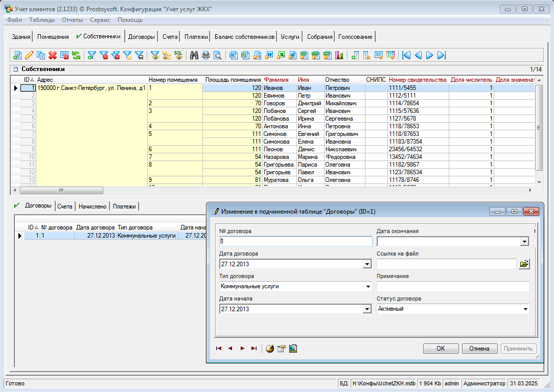Go to first record in dialog navigator
This screenshot has width=554, height=392.
(x=219, y=349)
